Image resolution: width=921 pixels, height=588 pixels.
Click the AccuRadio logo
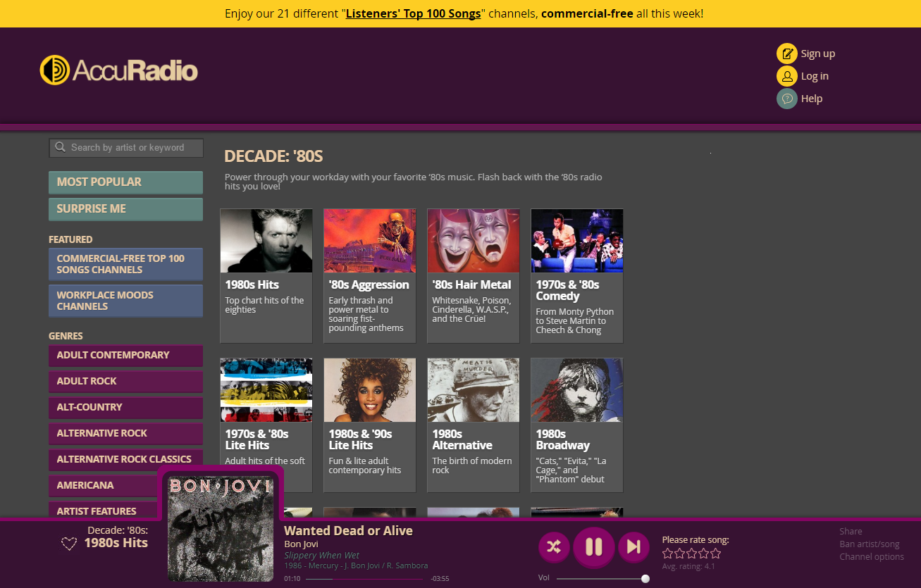(x=119, y=70)
